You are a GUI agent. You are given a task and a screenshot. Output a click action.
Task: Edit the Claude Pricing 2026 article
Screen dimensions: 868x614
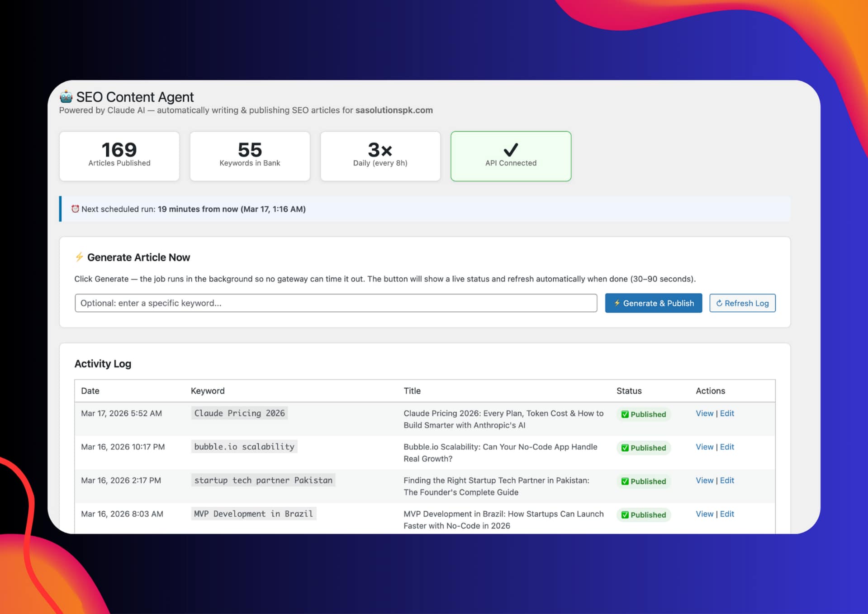pos(727,413)
